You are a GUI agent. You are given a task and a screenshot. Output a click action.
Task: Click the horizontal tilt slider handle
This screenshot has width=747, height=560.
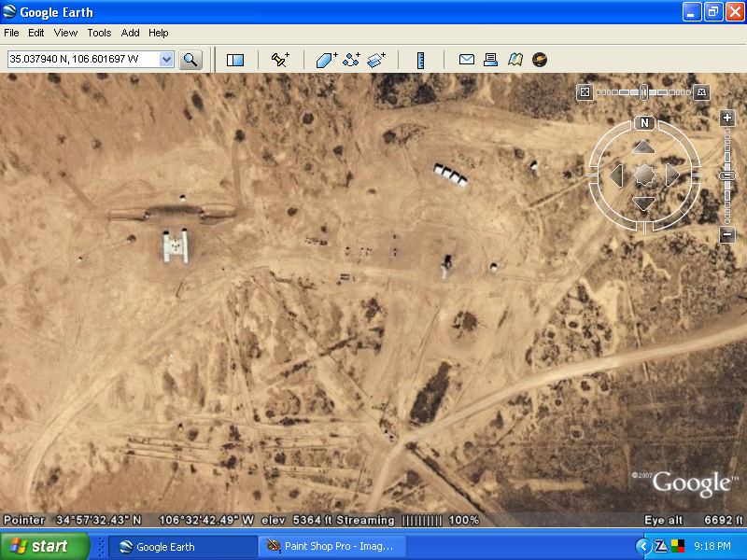click(x=643, y=91)
